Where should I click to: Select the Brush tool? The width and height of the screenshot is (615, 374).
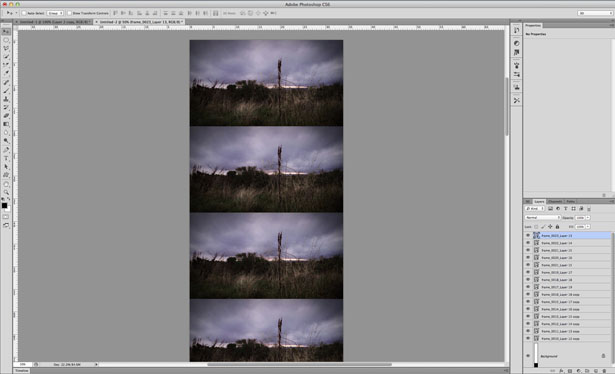pos(6,91)
